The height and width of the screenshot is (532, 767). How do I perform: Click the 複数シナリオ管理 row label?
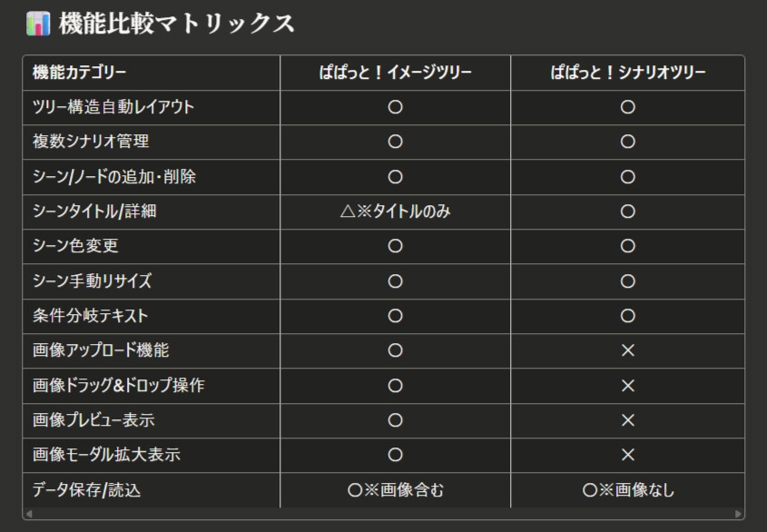pyautogui.click(x=91, y=142)
